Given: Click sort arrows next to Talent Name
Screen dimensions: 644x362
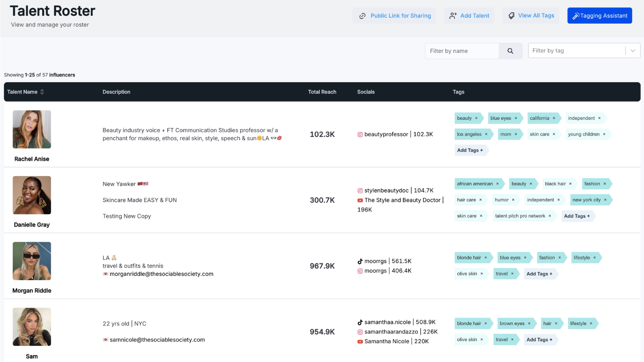Looking at the screenshot, I should click(x=42, y=92).
